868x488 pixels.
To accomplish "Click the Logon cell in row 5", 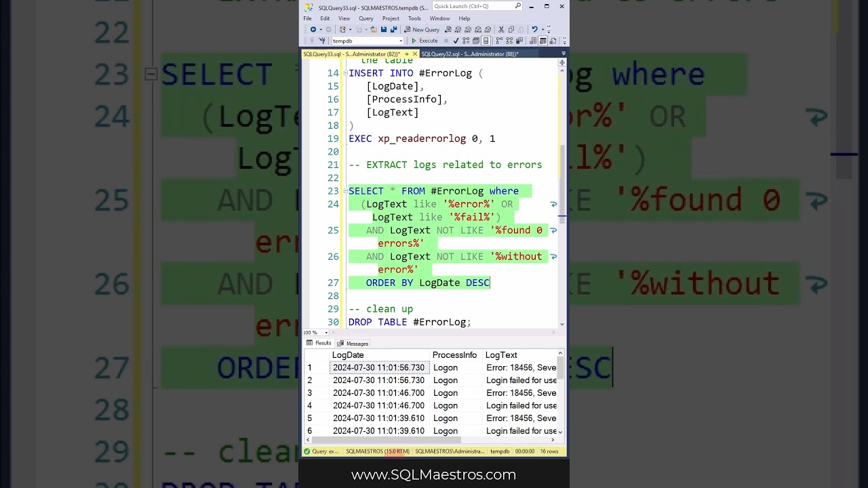I will click(446, 418).
